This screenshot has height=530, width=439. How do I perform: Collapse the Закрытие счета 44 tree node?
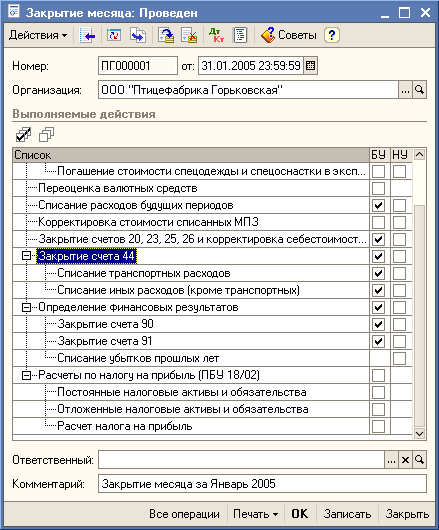[26, 256]
